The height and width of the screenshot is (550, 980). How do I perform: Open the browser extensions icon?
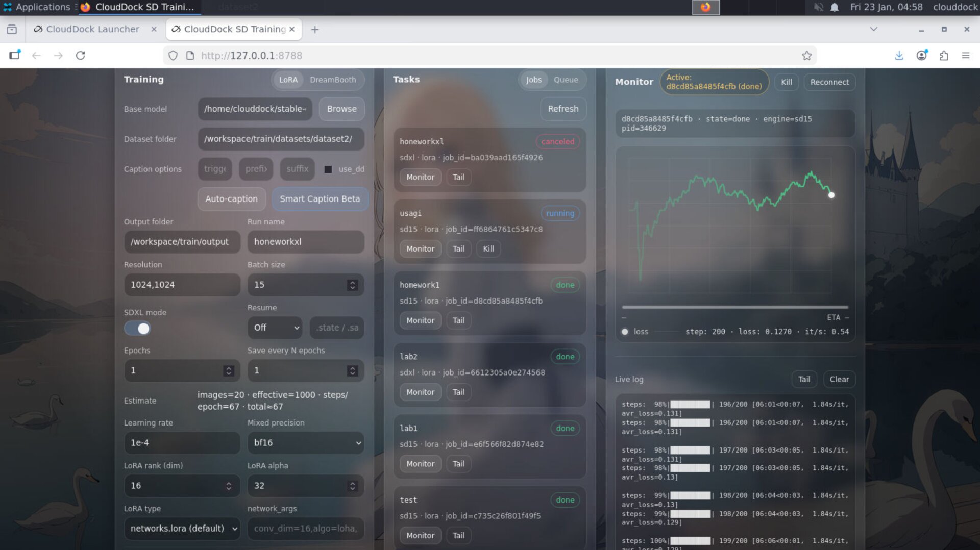[x=944, y=56]
